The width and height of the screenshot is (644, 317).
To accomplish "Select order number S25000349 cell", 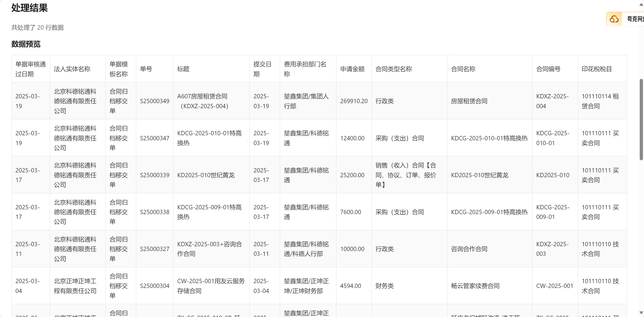I will tap(154, 101).
